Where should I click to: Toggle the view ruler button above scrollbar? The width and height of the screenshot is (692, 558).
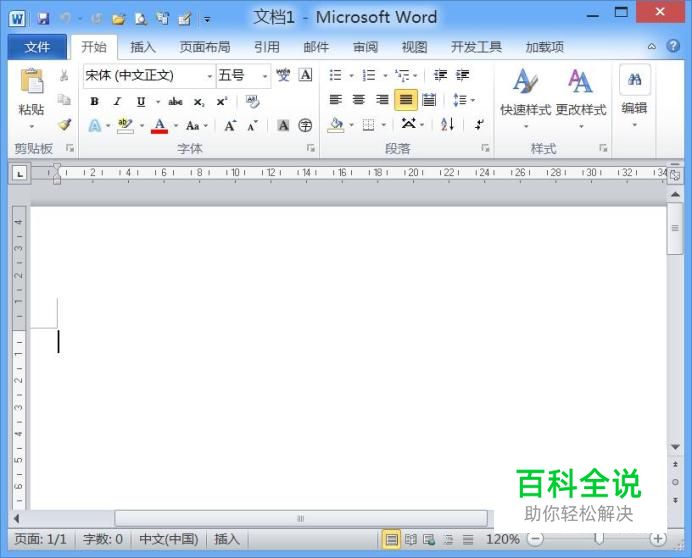[x=675, y=175]
